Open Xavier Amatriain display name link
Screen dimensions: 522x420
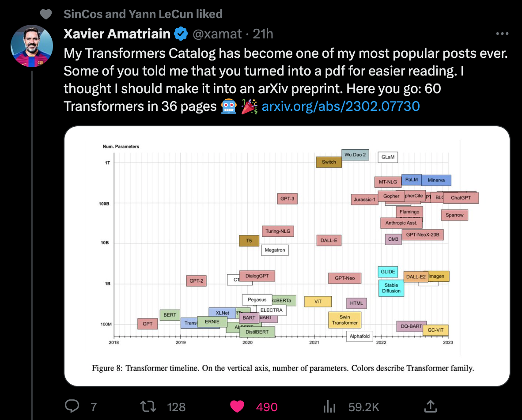click(x=117, y=34)
